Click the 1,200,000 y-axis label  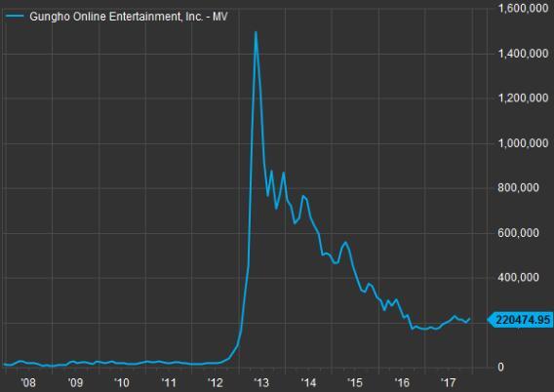pyautogui.click(x=523, y=98)
